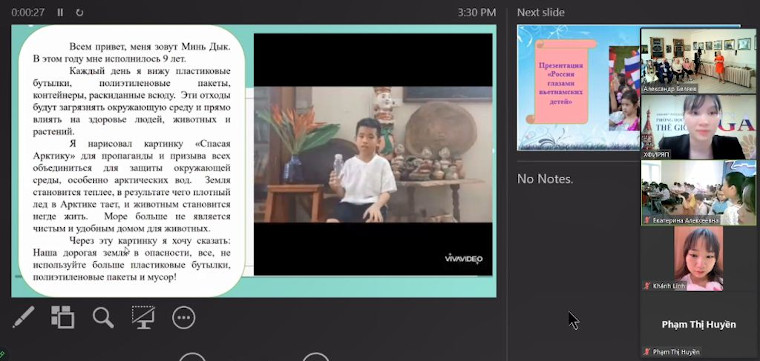Select the Next slide preview thumbnail

pos(579,88)
